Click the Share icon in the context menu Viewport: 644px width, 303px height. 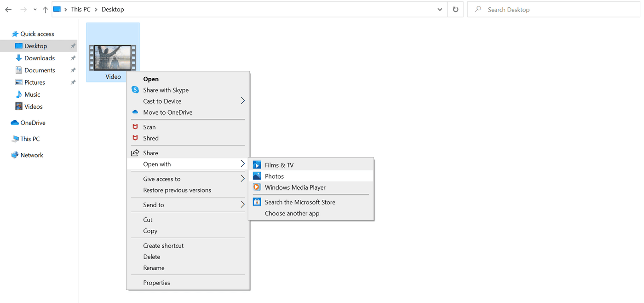135,152
